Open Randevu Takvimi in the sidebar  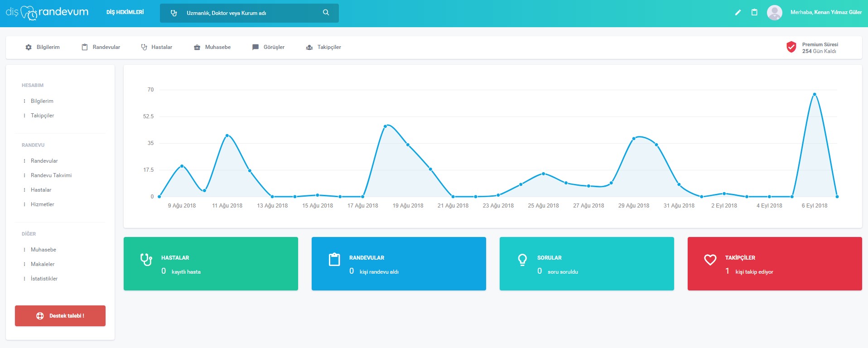[x=51, y=175]
